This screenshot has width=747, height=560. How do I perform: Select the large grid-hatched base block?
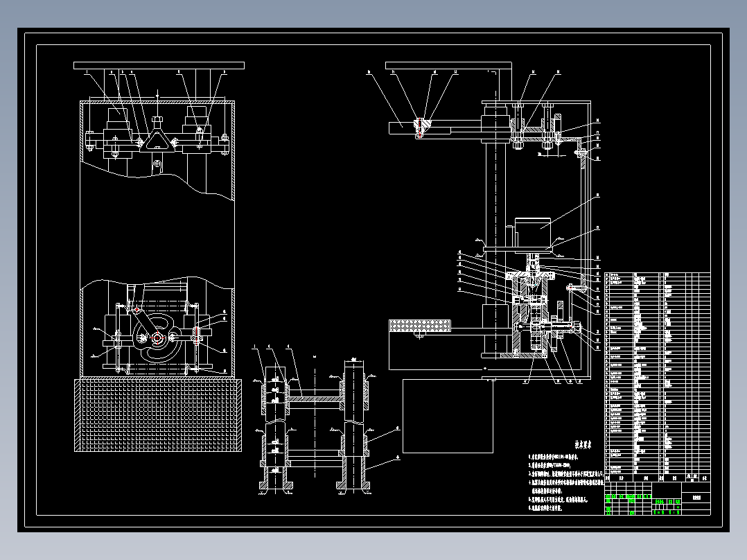[158, 415]
